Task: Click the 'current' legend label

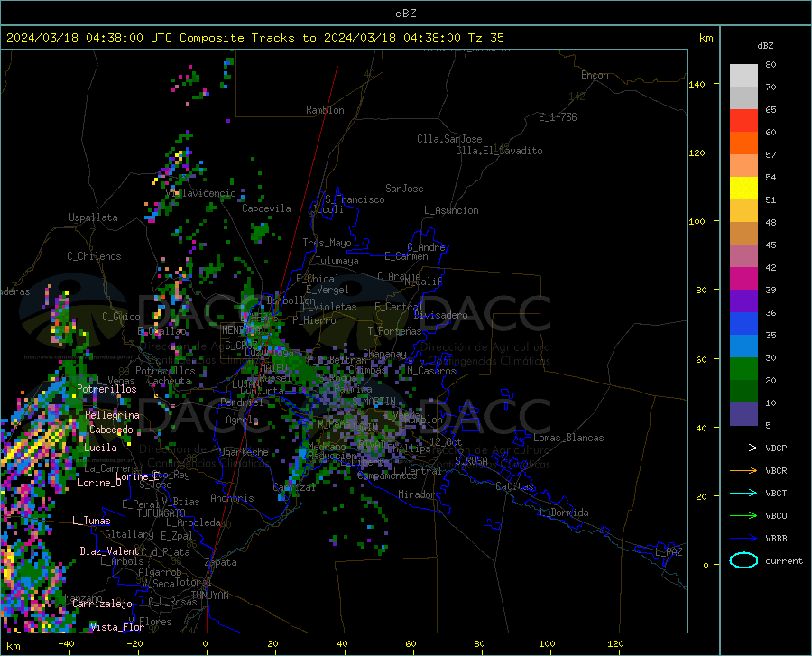Action: pos(784,560)
